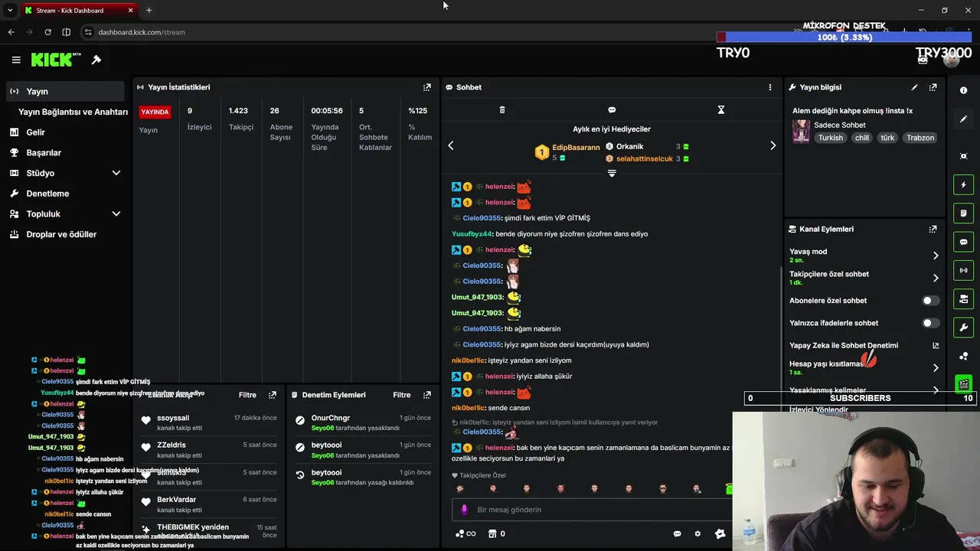Toggle Abonelere özel sohbet switch
This screenshot has width=980, height=551.
[x=930, y=301]
